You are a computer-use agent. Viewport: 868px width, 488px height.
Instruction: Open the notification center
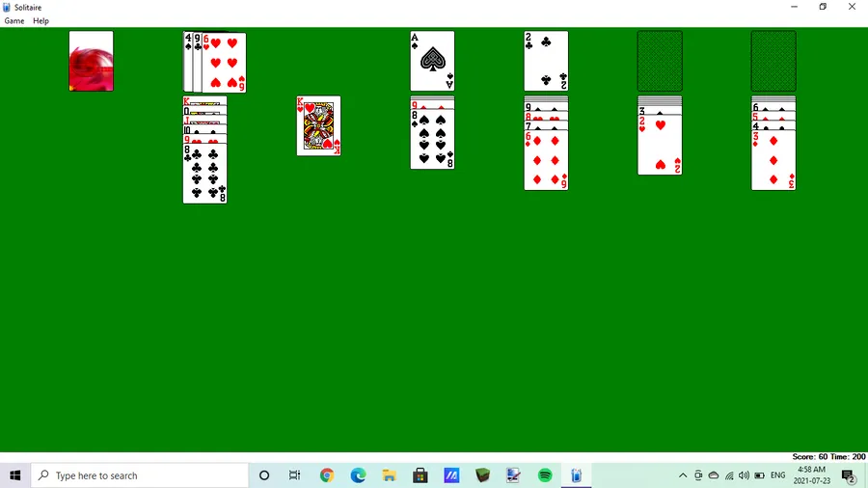coord(849,475)
